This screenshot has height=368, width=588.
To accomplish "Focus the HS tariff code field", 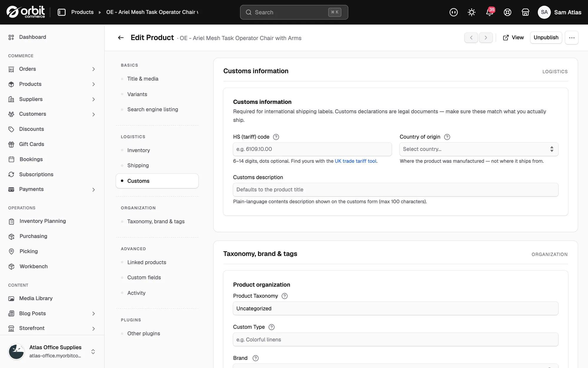I will click(312, 149).
